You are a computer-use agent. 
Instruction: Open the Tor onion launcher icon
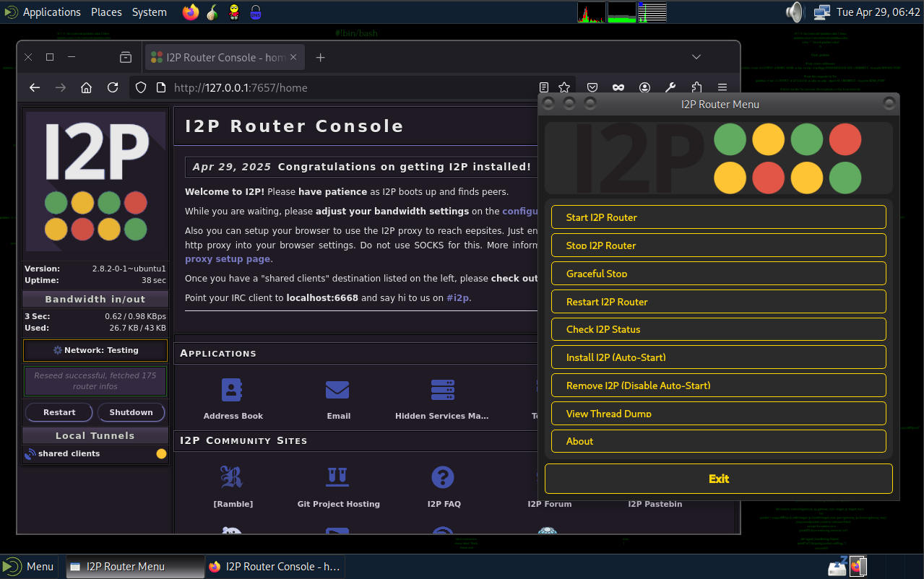[x=212, y=12]
